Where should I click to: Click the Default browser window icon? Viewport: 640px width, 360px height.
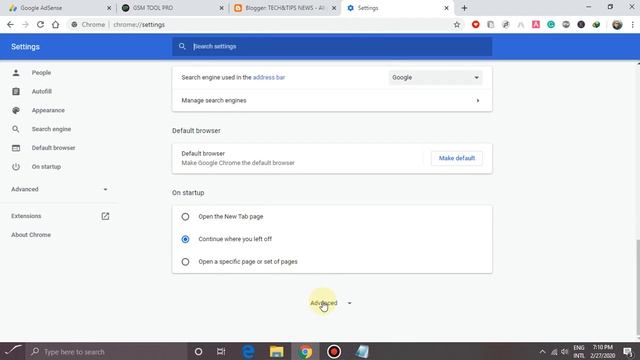tap(16, 148)
